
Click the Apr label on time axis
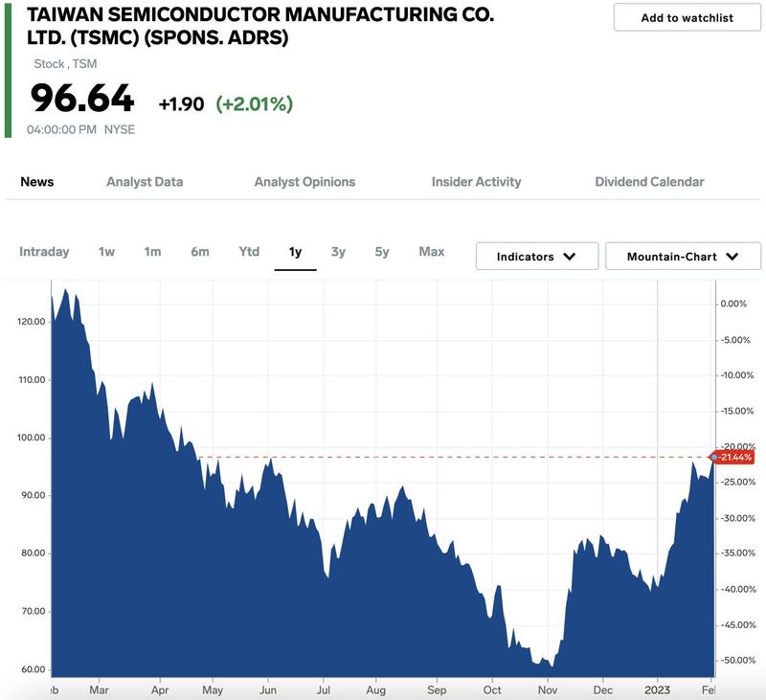point(160,689)
